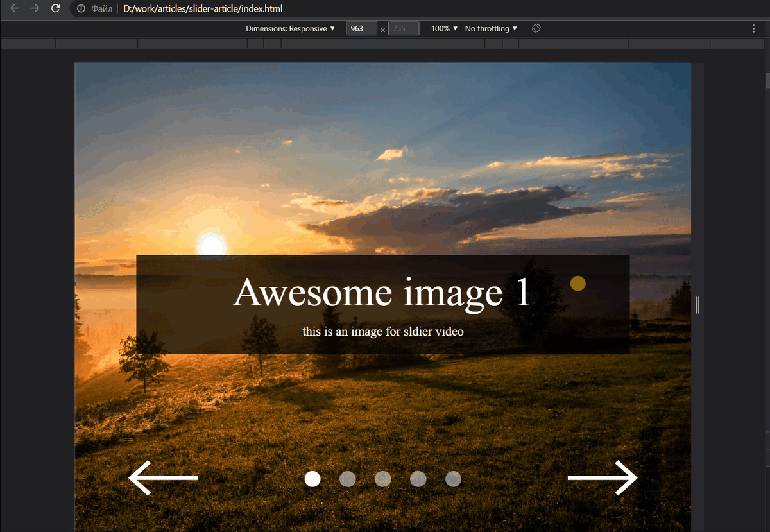Select the third slider dot
Image resolution: width=770 pixels, height=532 pixels.
coord(383,479)
